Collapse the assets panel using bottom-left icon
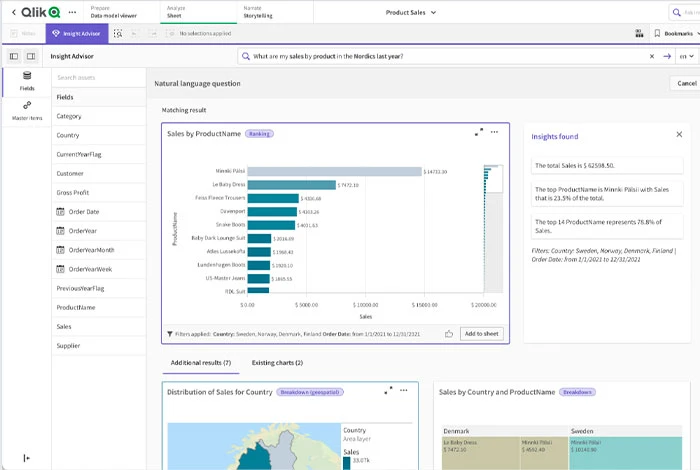 click(26, 458)
